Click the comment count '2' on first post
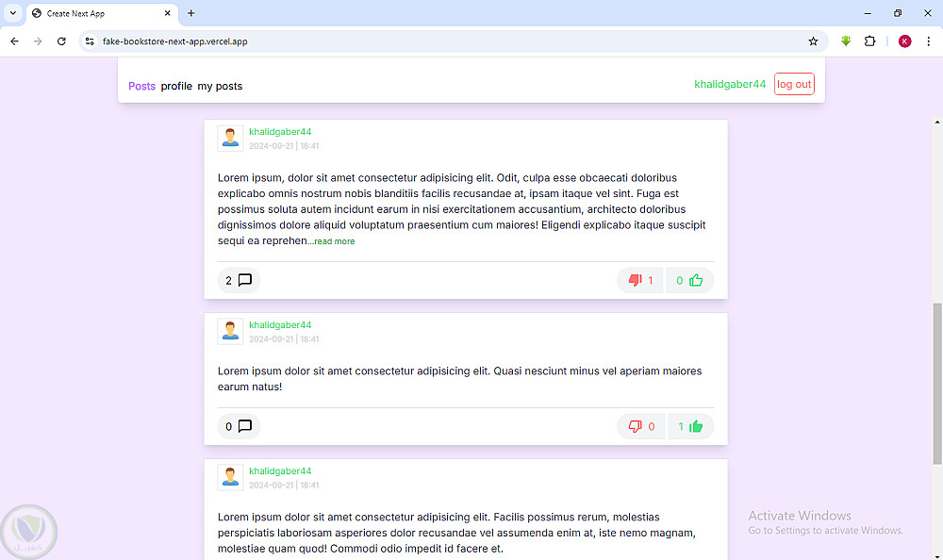The height and width of the screenshot is (560, 943). [x=228, y=280]
